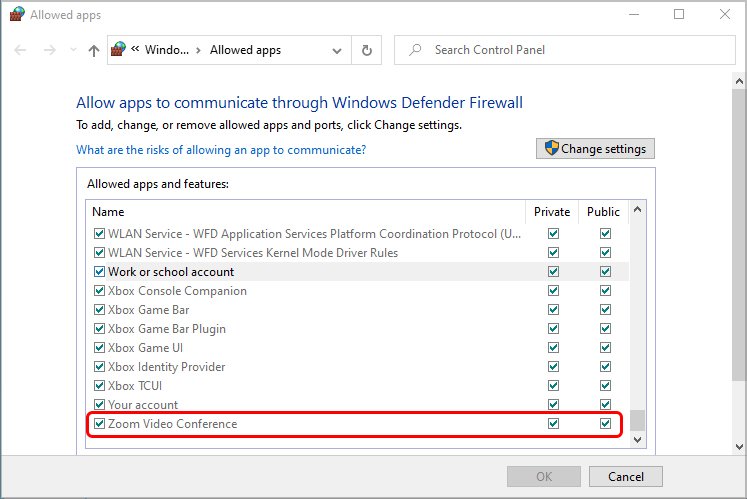
Task: Click the Change settings button
Action: (x=595, y=149)
